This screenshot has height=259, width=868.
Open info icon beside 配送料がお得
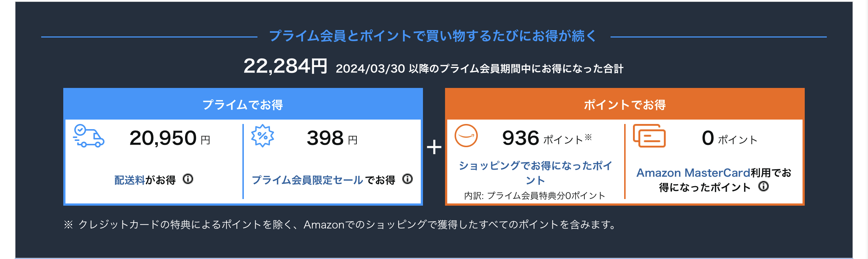pyautogui.click(x=188, y=179)
